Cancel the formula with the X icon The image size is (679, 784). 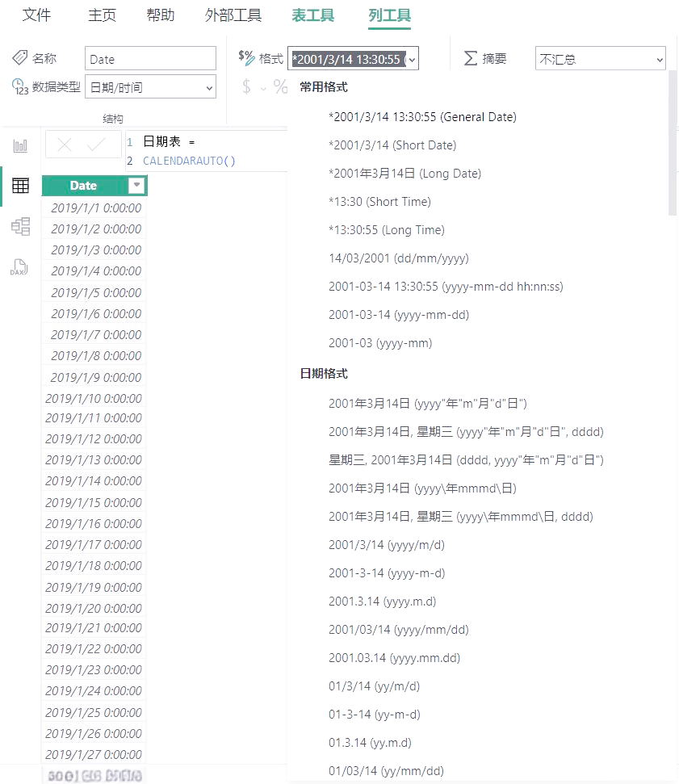pyautogui.click(x=65, y=145)
